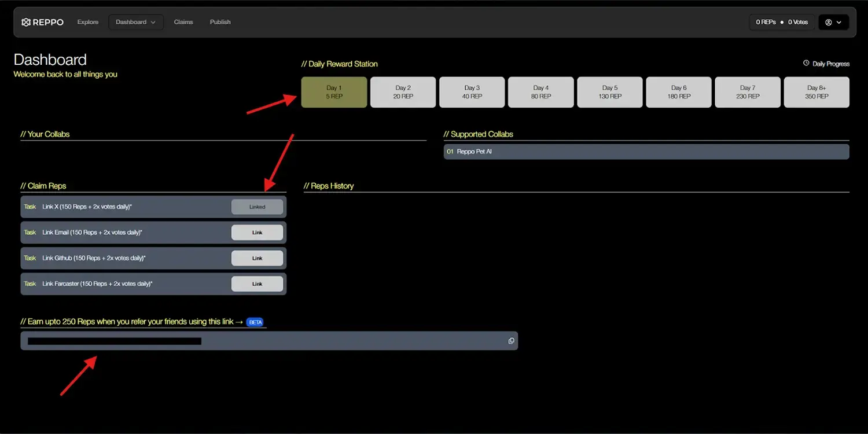The image size is (868, 434).
Task: Click the Reppo logo icon
Action: 26,22
